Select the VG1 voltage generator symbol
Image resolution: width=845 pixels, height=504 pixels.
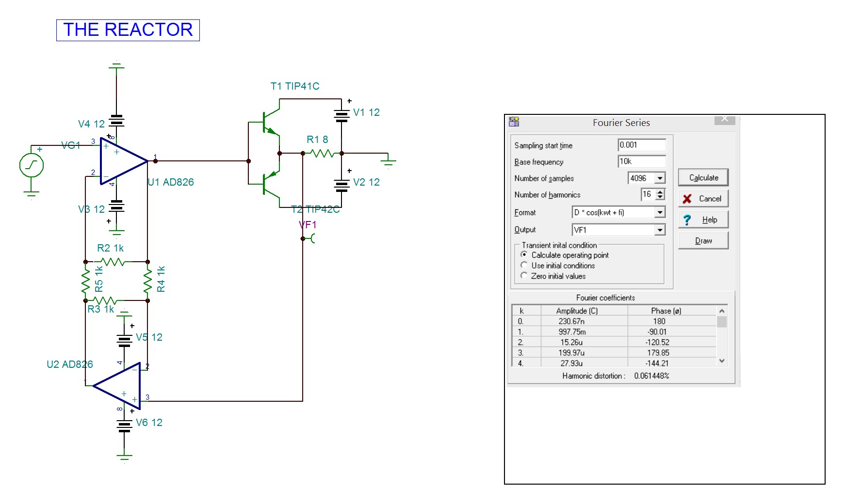[x=31, y=165]
